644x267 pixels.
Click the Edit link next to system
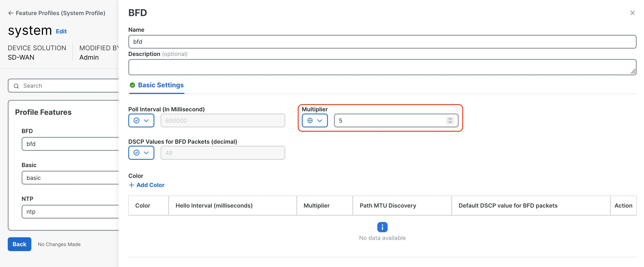pyautogui.click(x=61, y=32)
